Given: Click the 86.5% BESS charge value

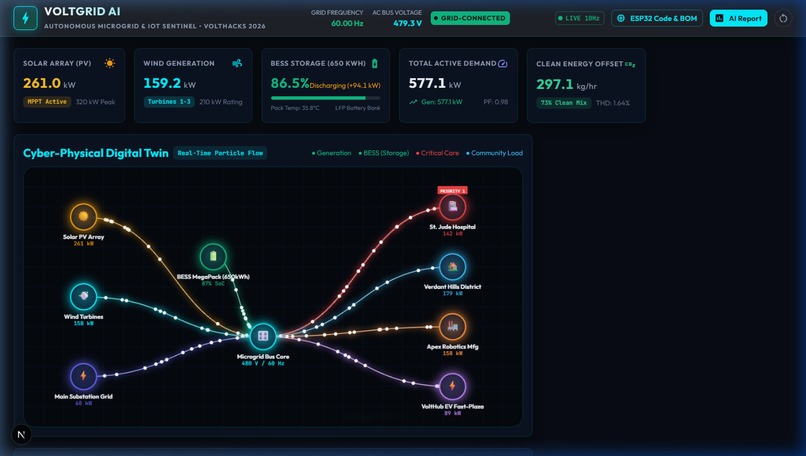Looking at the screenshot, I should 290,83.
